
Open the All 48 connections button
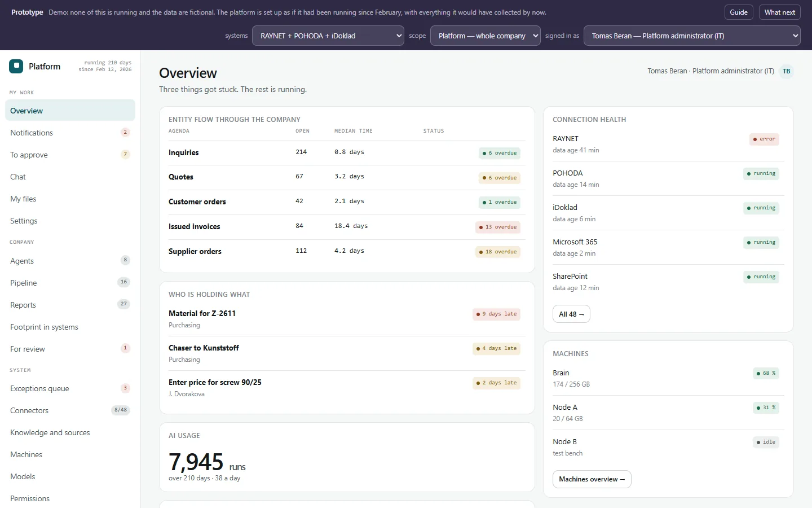pyautogui.click(x=571, y=314)
